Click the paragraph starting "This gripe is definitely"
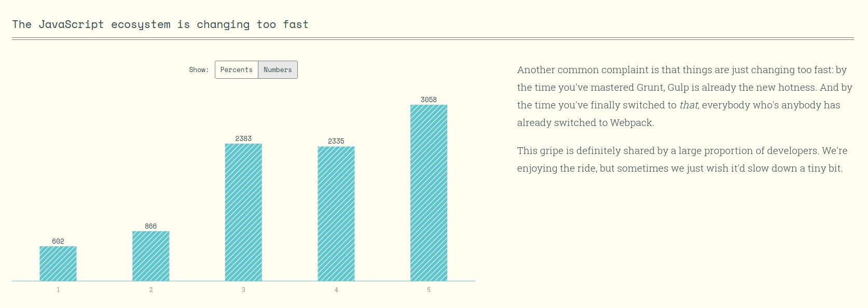This screenshot has height=308, width=868. (x=682, y=160)
